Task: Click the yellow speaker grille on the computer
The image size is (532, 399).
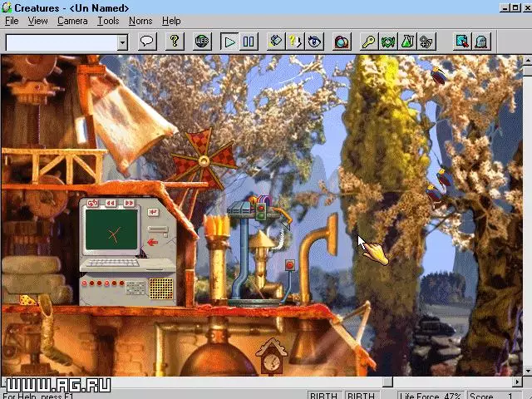Action: [x=161, y=288]
